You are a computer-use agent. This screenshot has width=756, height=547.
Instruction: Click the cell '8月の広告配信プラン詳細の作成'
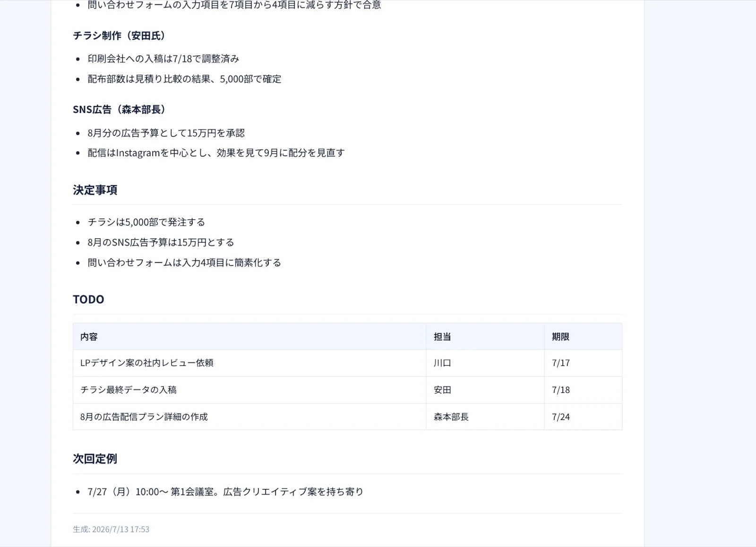[249, 417]
